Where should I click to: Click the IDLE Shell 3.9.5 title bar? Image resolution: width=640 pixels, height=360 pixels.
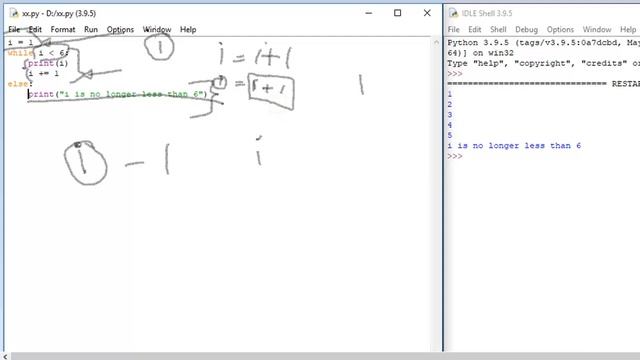[487, 13]
